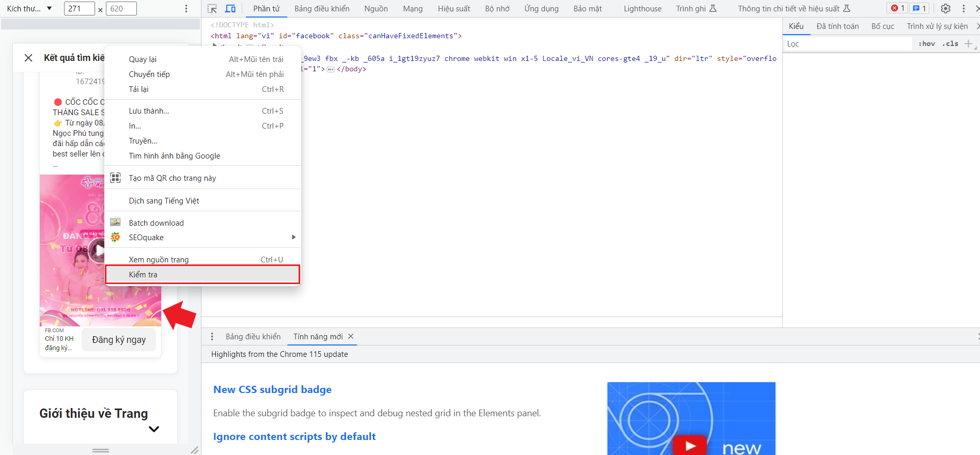Open device toolbar more options menu

186,9
